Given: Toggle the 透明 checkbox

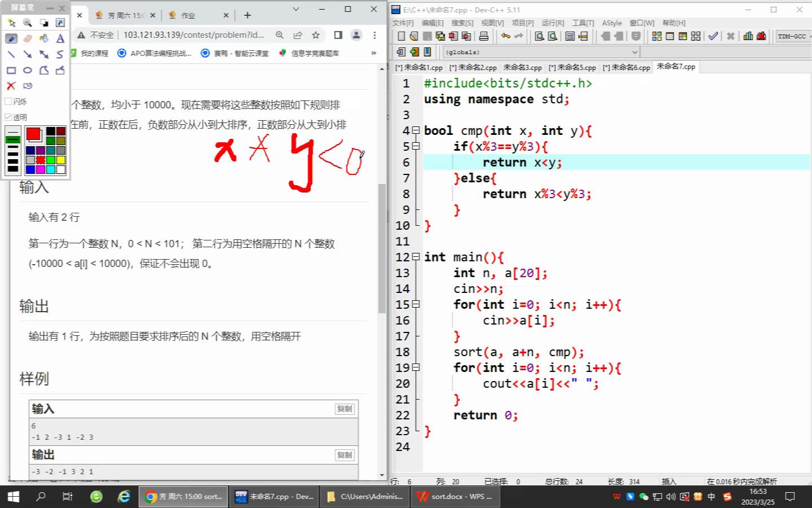Looking at the screenshot, I should pyautogui.click(x=8, y=117).
